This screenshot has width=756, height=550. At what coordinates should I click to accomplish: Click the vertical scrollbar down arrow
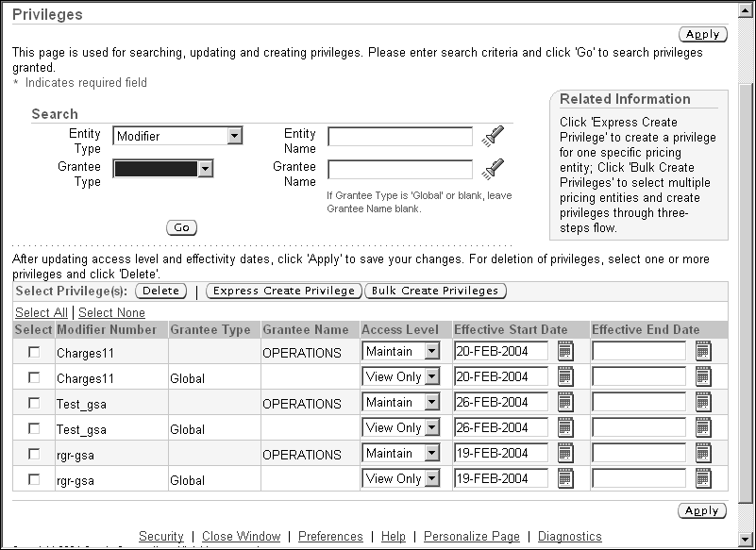coord(746,539)
